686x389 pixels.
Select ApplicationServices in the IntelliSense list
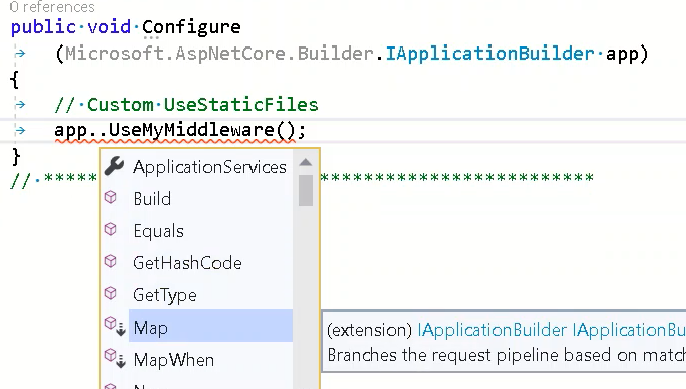(x=210, y=167)
